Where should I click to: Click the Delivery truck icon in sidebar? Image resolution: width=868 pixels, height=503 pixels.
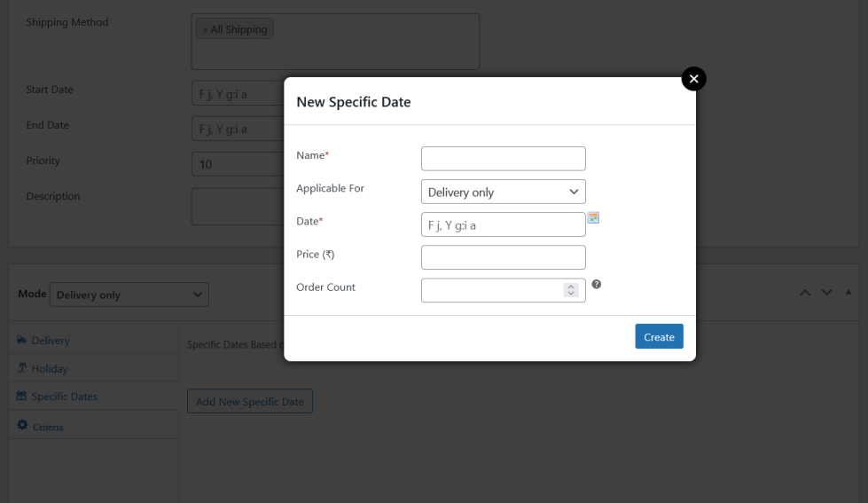tap(21, 340)
